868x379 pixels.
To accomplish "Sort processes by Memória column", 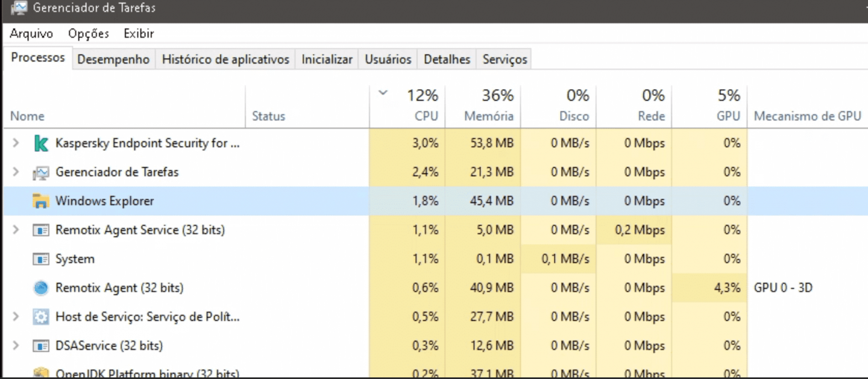I will coord(488,116).
